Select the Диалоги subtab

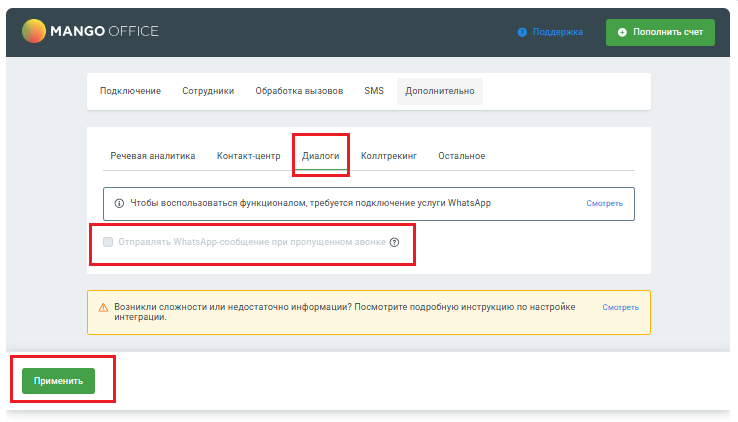321,156
